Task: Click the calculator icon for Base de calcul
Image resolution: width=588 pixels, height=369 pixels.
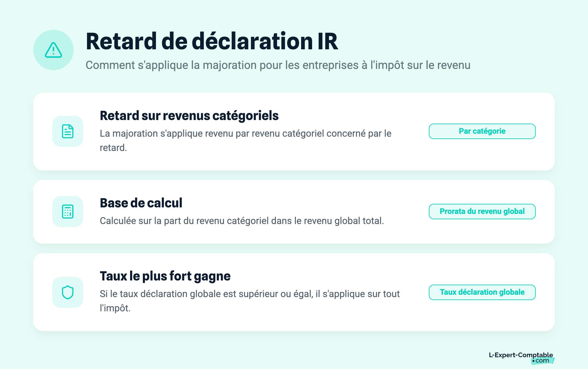Action: click(68, 212)
